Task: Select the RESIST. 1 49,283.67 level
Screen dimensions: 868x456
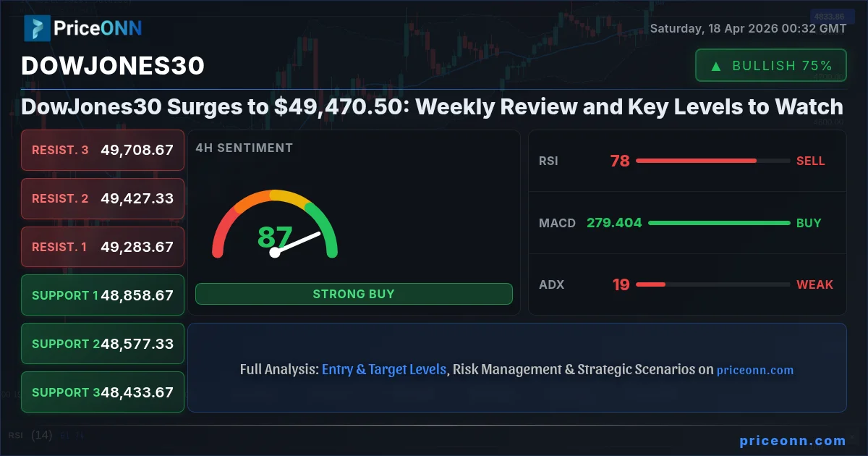Action: (103, 247)
